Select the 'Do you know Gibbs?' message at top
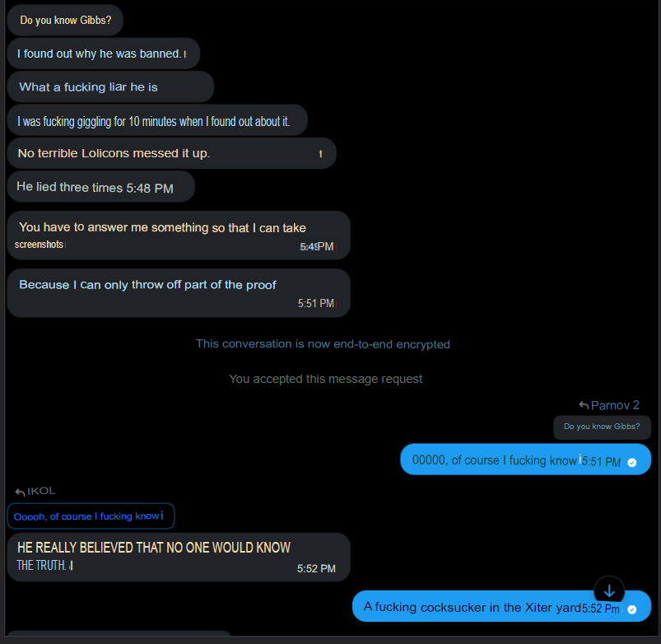The image size is (661, 644). 65,21
